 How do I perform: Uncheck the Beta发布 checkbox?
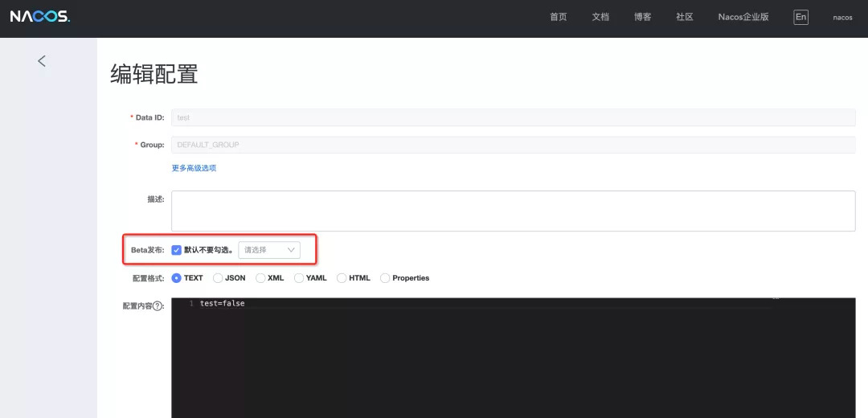point(177,250)
